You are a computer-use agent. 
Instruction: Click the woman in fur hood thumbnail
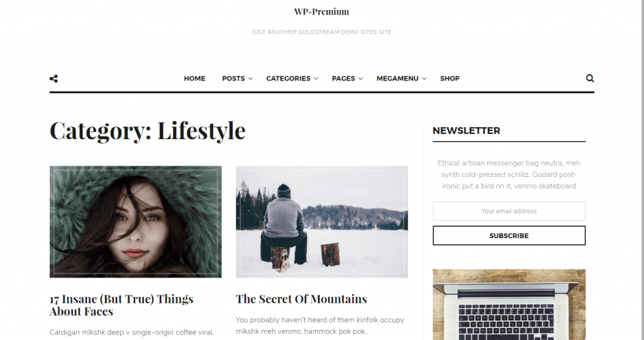(136, 222)
